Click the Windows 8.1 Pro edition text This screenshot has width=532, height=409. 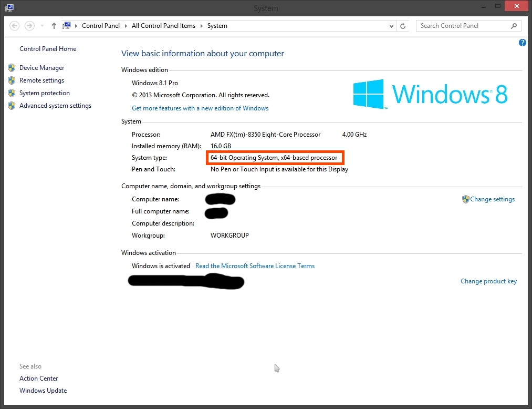pyautogui.click(x=155, y=83)
